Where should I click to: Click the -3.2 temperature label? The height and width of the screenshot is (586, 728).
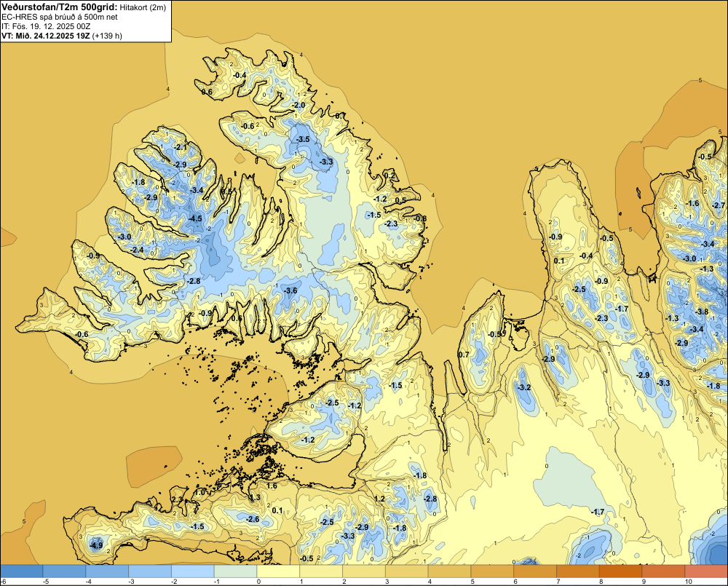point(523,387)
